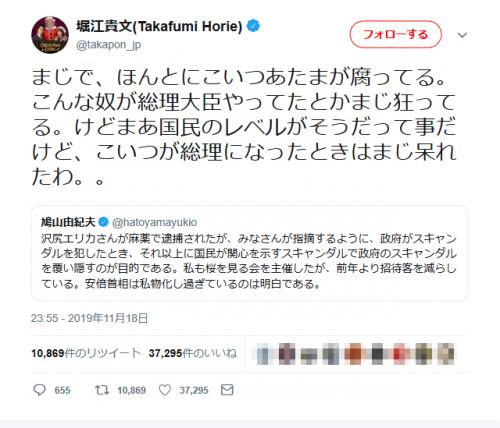The height and width of the screenshot is (428, 500).
Task: Like the tweet with heart icon
Action: [165, 390]
